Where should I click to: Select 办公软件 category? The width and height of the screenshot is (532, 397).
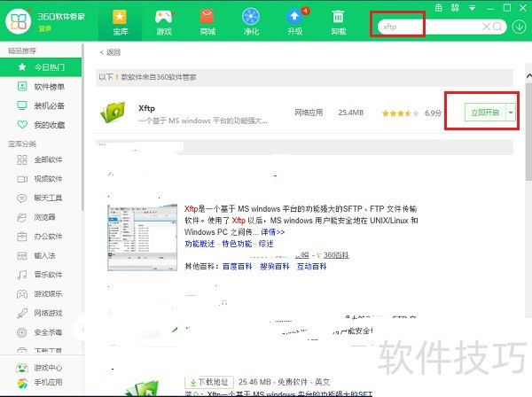41,237
